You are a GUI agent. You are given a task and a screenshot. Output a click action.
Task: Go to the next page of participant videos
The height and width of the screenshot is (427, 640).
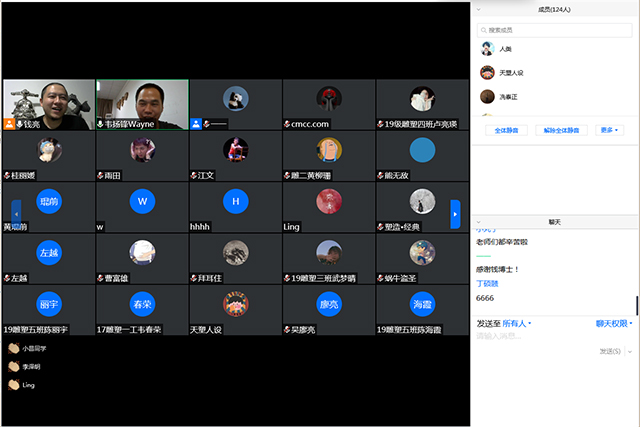455,213
